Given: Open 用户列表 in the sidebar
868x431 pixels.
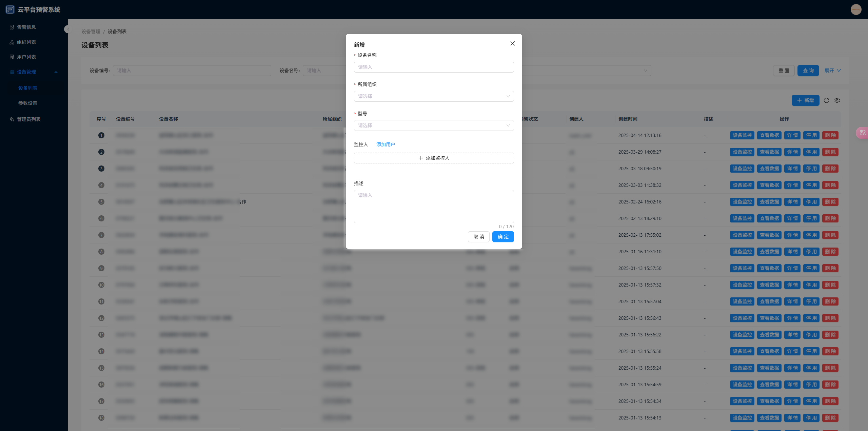Looking at the screenshot, I should (26, 57).
